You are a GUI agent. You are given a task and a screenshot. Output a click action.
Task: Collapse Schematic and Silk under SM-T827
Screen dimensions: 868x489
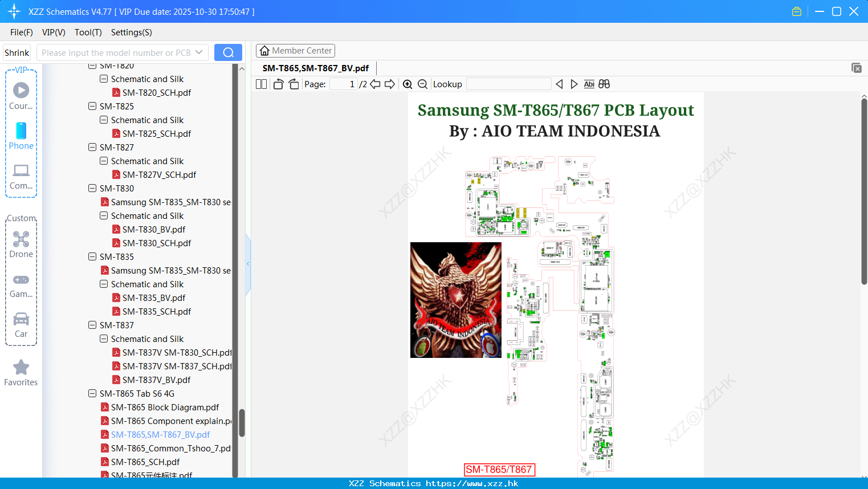[x=104, y=161]
